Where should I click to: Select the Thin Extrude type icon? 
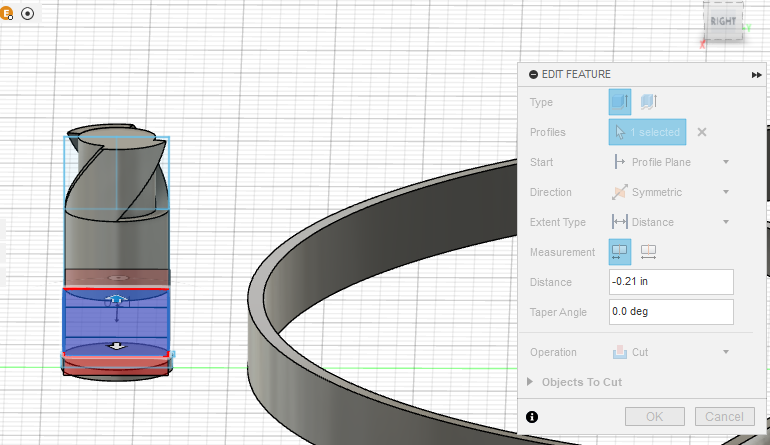point(649,102)
